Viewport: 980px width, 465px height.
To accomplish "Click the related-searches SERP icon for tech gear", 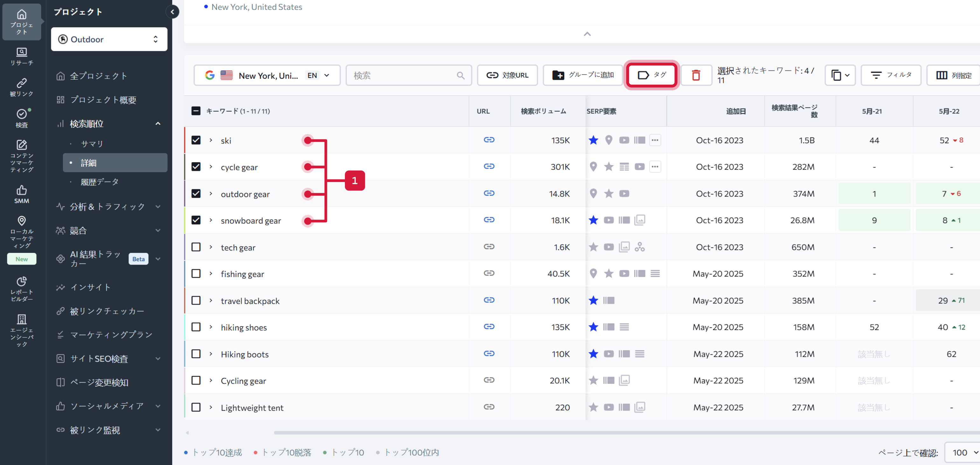I will 640,247.
